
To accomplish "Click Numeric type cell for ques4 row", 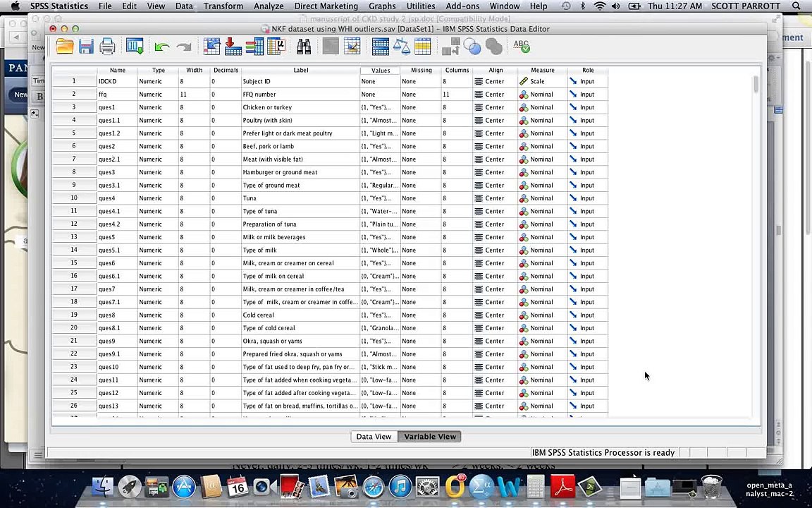I will [158, 198].
